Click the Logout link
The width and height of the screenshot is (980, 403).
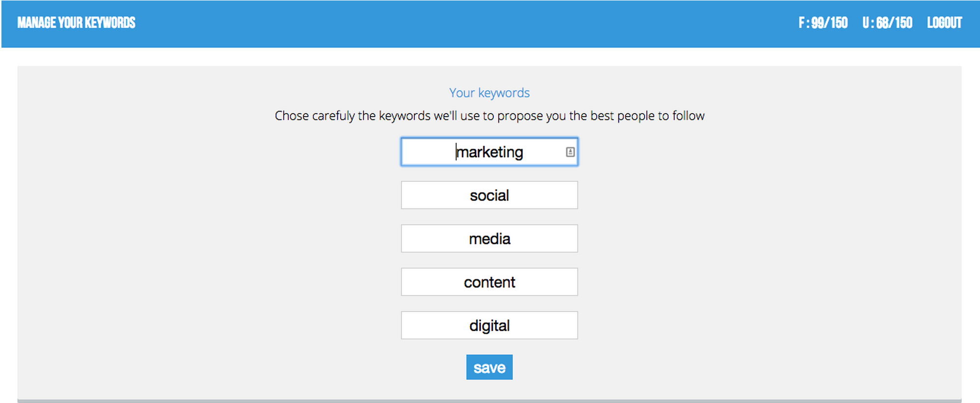[x=944, y=23]
